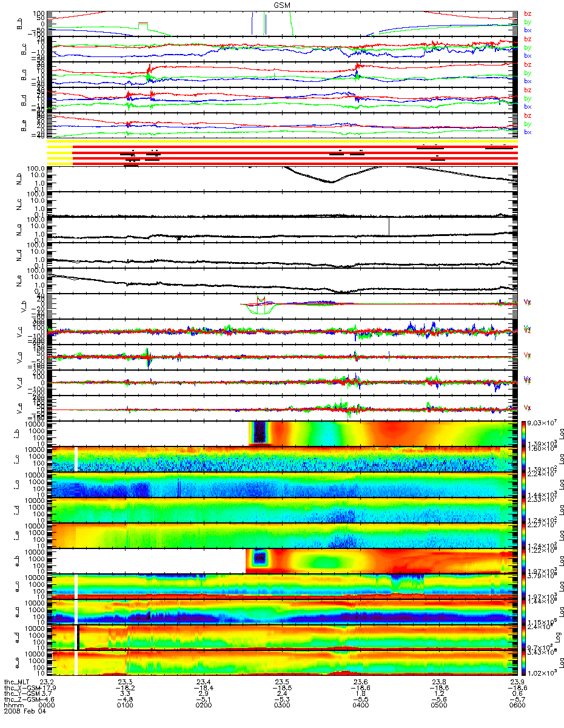Viewport: 564px width, 728px height.
Task: Click the 0100 time tick label
Action: click(126, 706)
